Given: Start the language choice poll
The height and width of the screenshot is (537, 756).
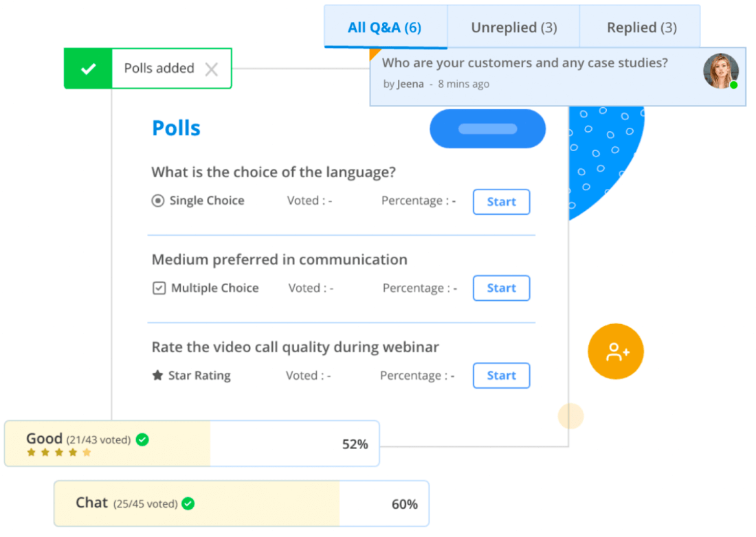Looking at the screenshot, I should 501,202.
